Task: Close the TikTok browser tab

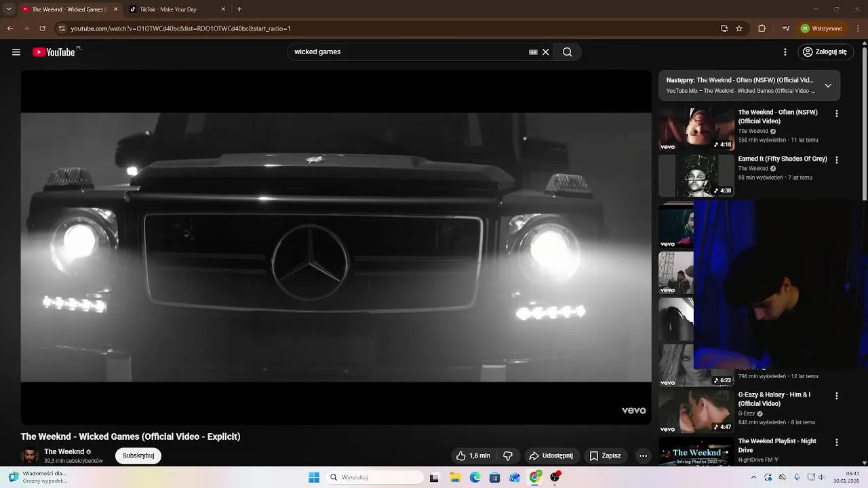Action: pos(223,9)
